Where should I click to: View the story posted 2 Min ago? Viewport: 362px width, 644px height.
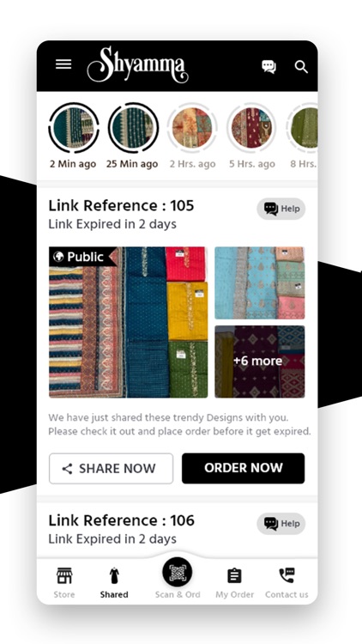click(74, 128)
